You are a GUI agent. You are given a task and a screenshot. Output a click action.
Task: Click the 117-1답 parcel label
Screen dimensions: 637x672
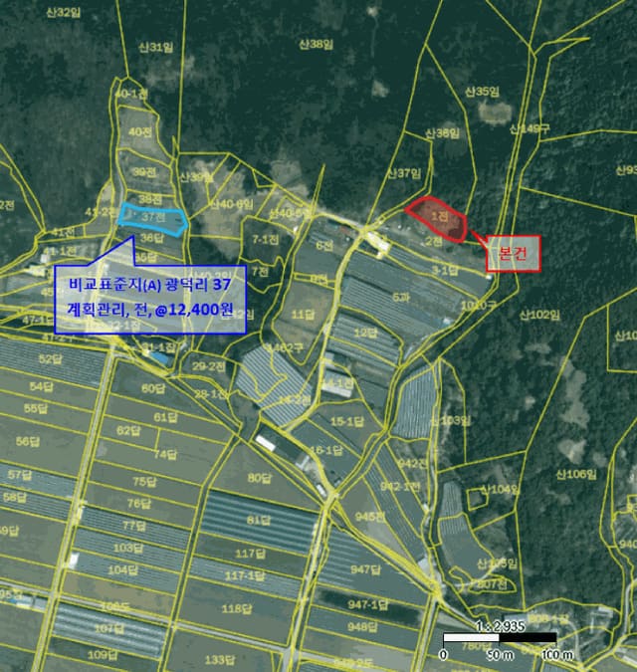(246, 575)
